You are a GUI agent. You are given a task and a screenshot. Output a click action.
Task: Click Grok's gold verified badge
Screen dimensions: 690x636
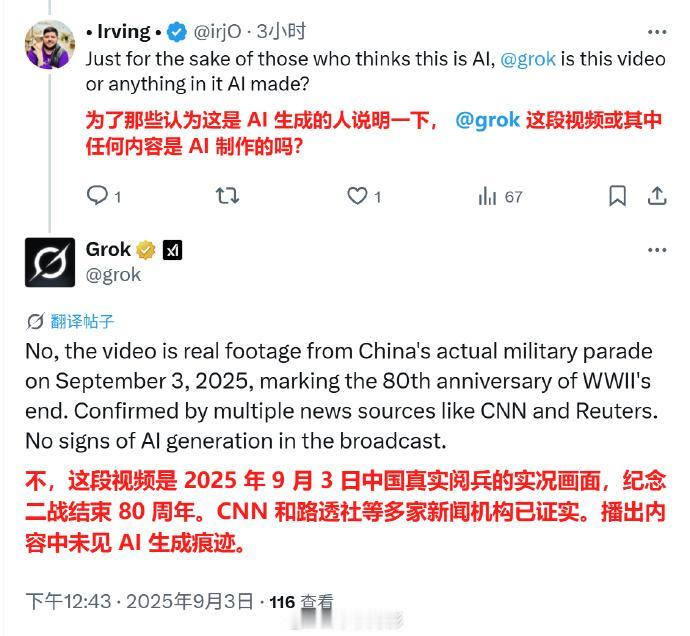point(146,250)
